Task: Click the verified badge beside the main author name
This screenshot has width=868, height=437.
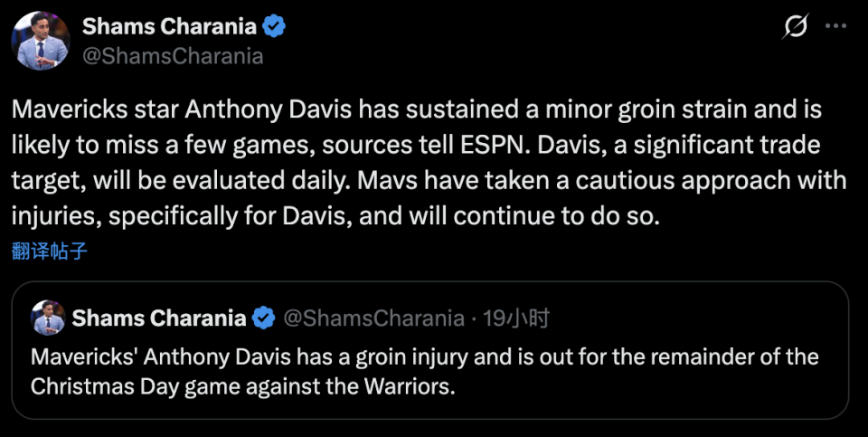Action: 274,27
